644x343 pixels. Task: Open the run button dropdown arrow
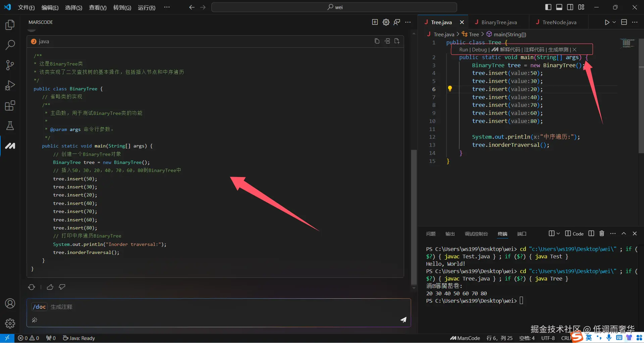pos(614,22)
